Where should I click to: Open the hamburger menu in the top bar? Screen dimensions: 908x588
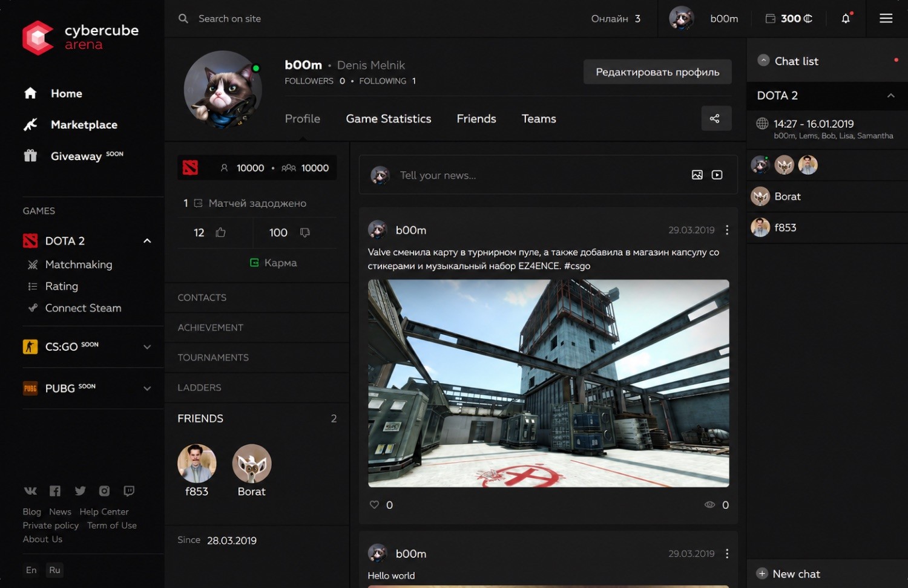(886, 18)
